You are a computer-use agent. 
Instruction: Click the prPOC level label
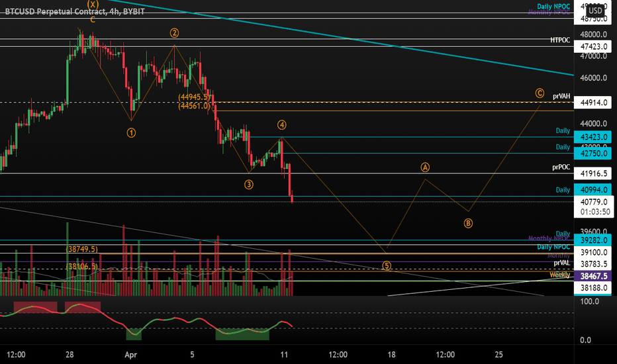pos(561,167)
